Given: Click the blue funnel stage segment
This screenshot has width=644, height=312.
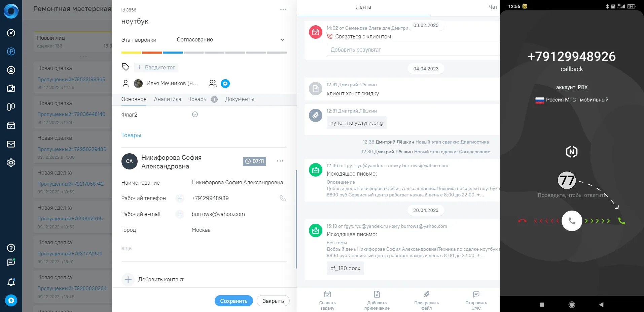Looking at the screenshot, I should [173, 53].
